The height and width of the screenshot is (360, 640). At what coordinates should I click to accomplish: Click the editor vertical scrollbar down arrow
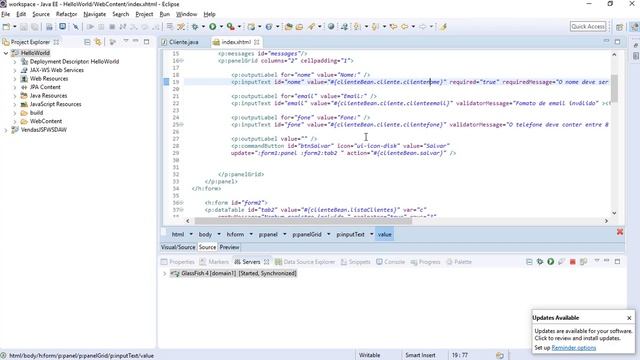click(614, 213)
